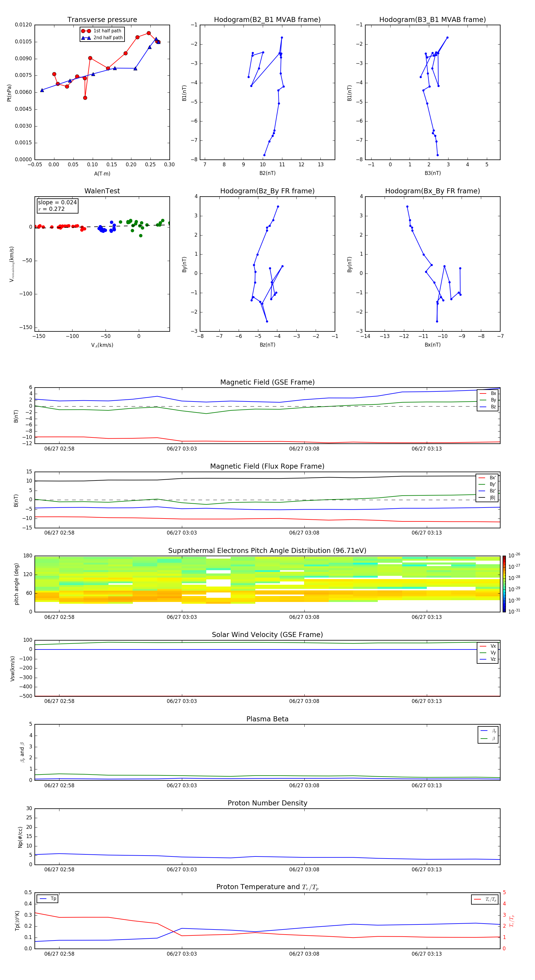
Task: Click the 'Magnetic Field (Flux Rope Frame)' title
Action: point(267,467)
